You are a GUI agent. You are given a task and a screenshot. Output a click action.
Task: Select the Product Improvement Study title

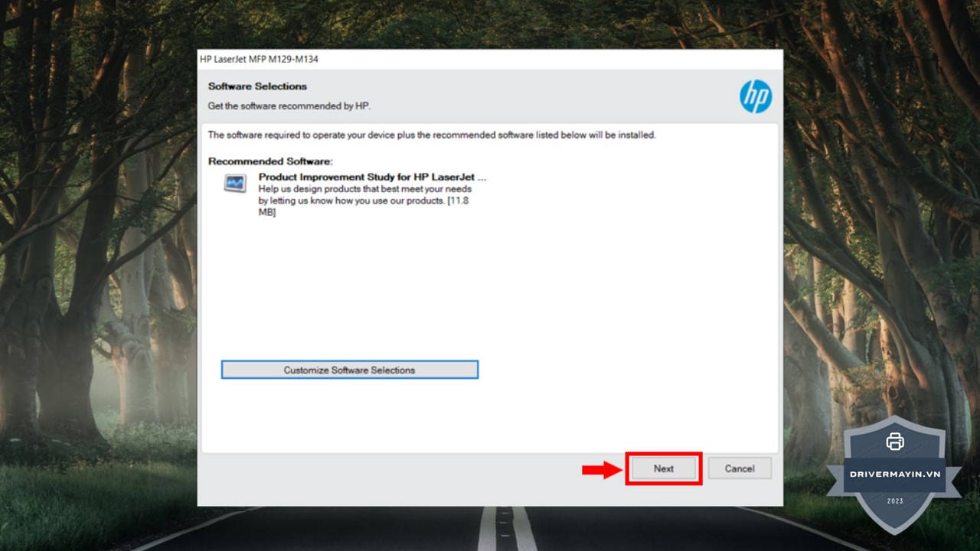372,177
